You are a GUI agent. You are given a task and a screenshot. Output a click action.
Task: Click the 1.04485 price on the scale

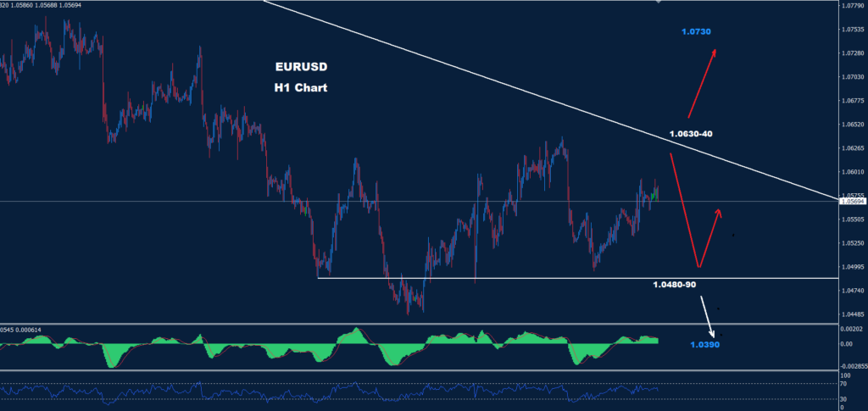(x=853, y=314)
